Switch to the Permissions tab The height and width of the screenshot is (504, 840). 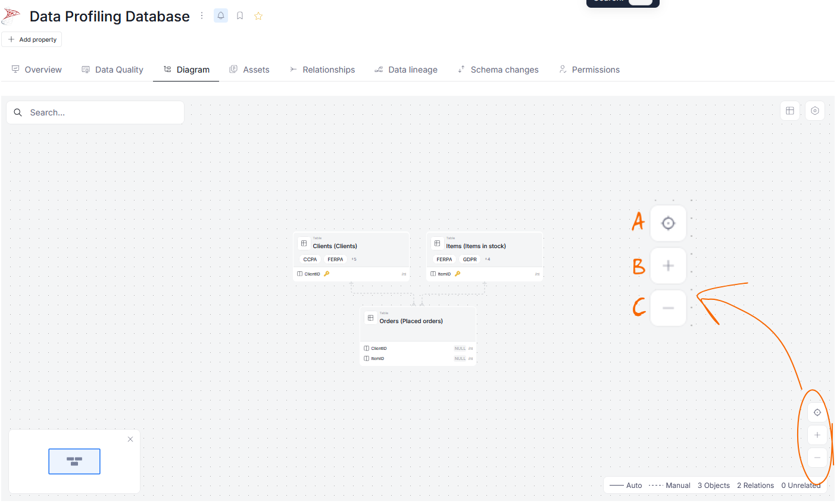point(589,70)
